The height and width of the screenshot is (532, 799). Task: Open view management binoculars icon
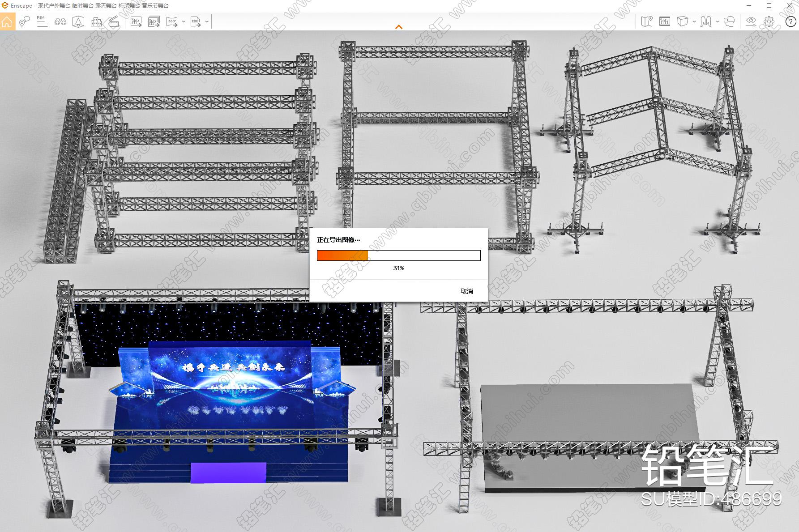60,21
